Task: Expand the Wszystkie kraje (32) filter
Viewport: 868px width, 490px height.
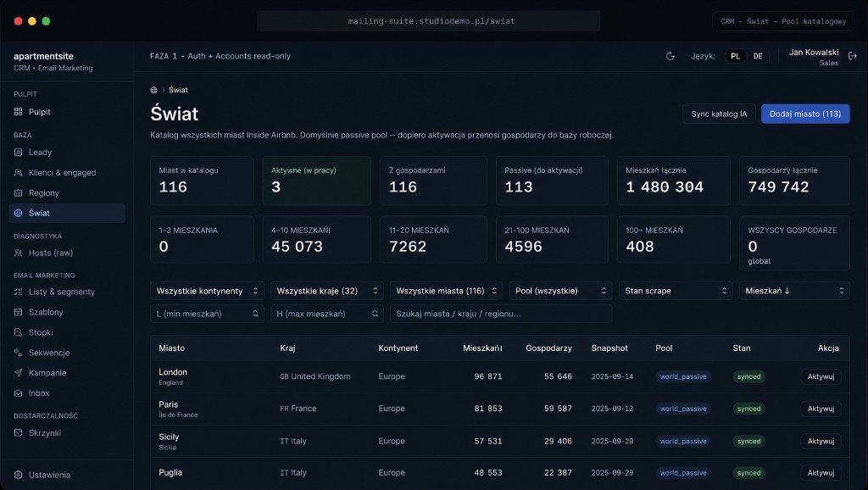Action: [x=326, y=291]
